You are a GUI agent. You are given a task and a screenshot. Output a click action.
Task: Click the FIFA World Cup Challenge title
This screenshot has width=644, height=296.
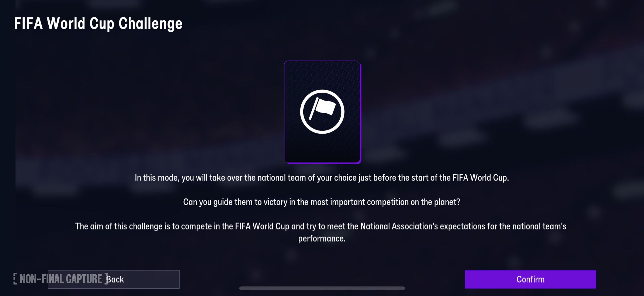point(98,23)
